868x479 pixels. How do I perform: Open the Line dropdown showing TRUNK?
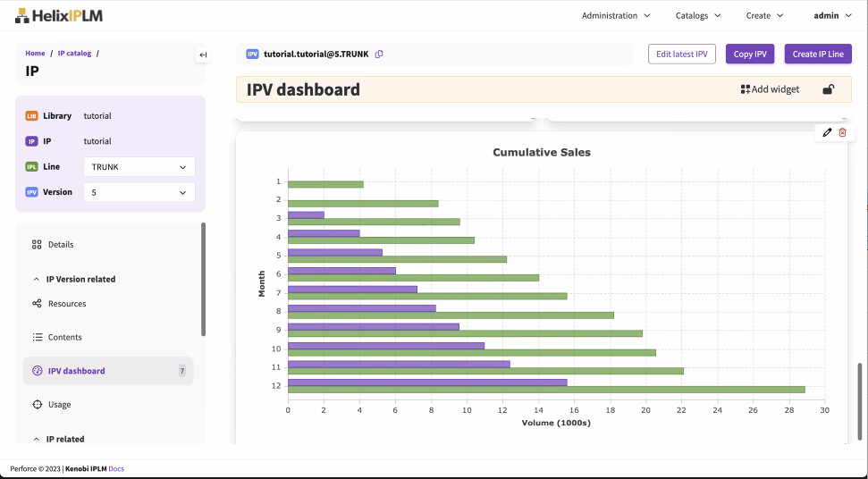coord(139,167)
